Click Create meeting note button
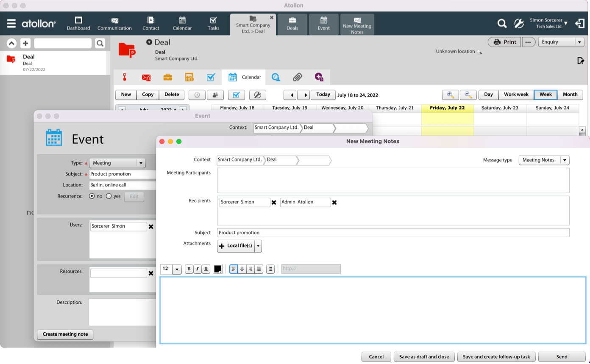 65,334
